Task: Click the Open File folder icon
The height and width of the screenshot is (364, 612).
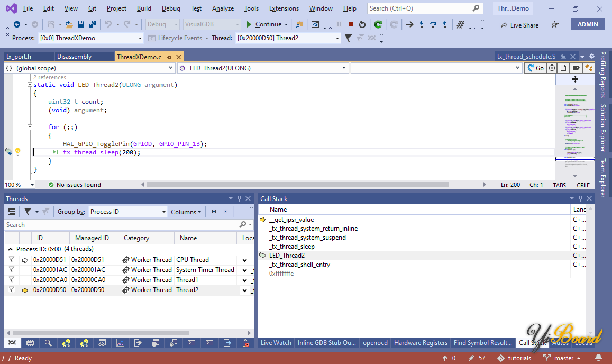Action: click(x=69, y=24)
